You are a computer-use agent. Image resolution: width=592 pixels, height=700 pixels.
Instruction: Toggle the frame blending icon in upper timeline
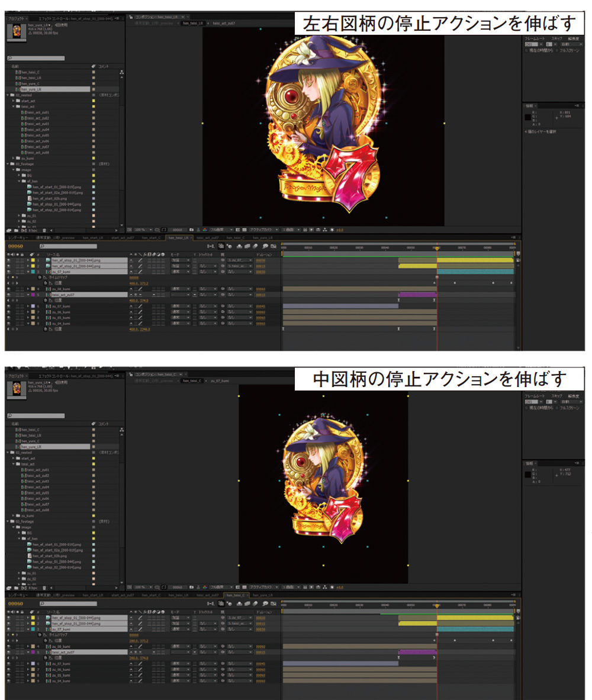point(247,246)
